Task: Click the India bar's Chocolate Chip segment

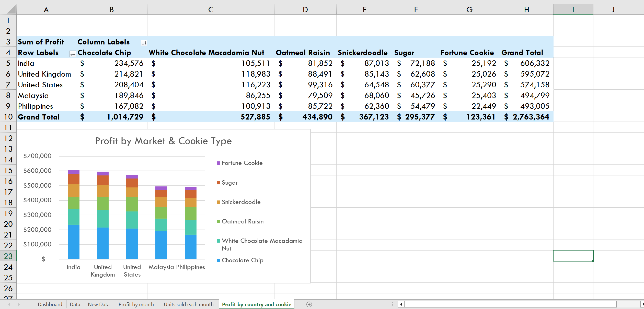Action: pyautogui.click(x=74, y=242)
